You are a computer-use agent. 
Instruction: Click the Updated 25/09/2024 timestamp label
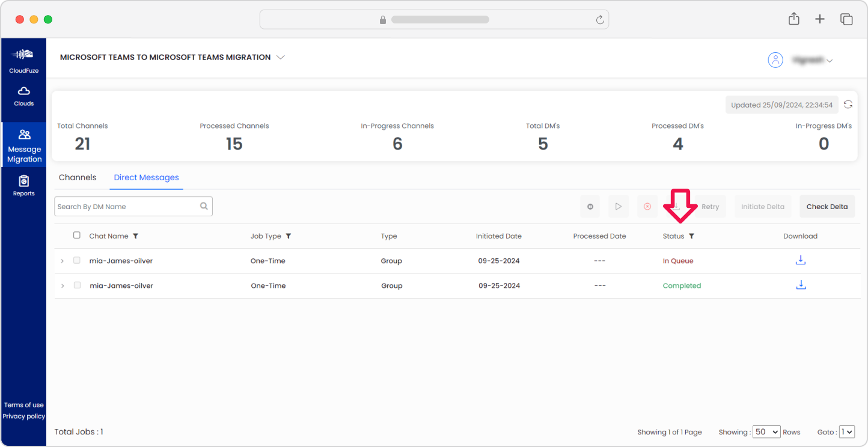tap(781, 105)
